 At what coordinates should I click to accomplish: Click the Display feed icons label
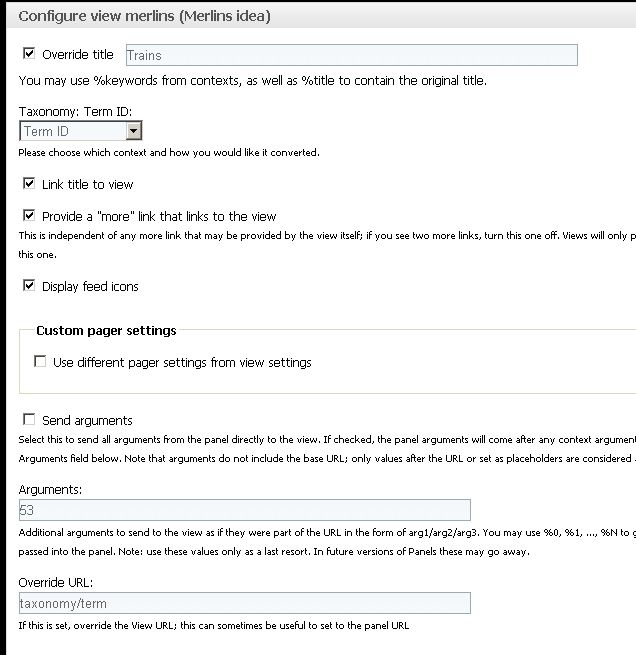90,287
